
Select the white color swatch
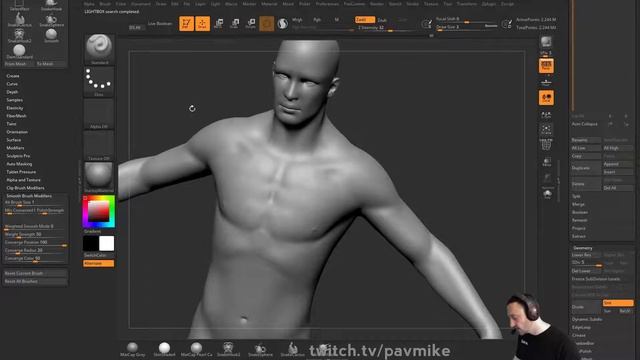pos(107,244)
